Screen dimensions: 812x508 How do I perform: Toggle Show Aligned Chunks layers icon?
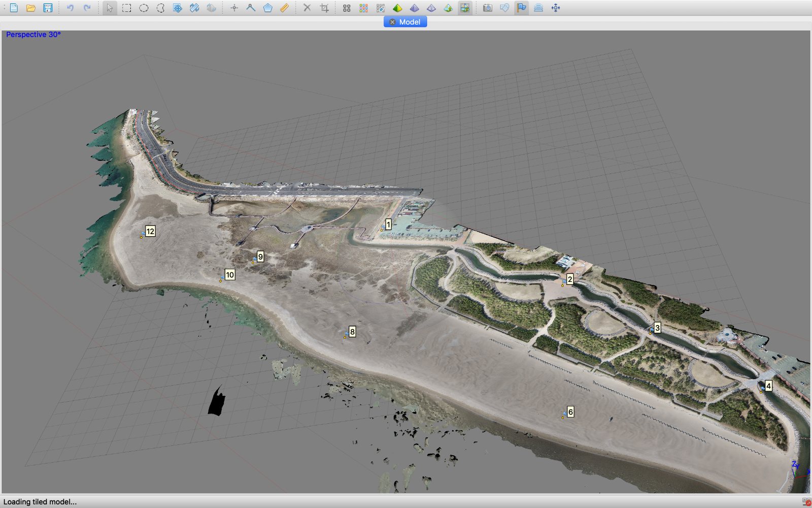pos(538,8)
